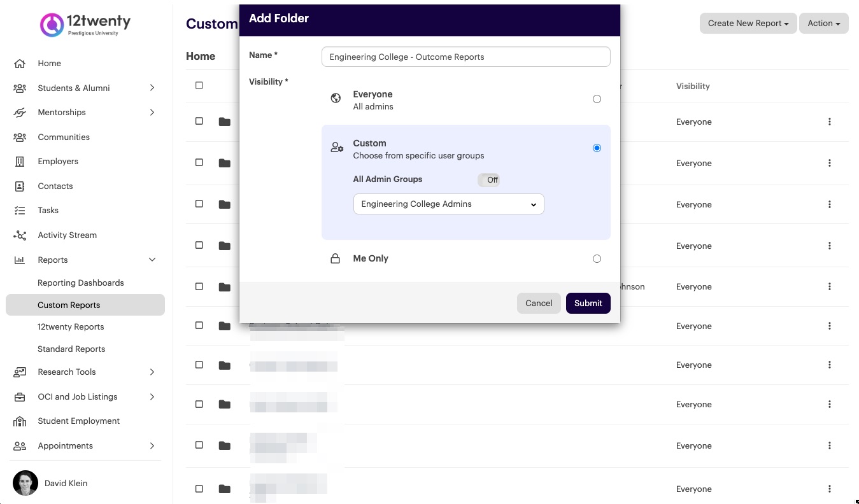This screenshot has height=504, width=859.
Task: Select the Me Only radio button
Action: (x=597, y=259)
